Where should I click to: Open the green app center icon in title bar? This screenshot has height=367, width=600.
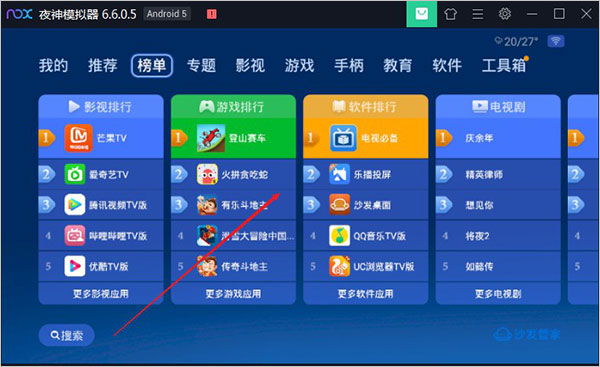pos(422,14)
